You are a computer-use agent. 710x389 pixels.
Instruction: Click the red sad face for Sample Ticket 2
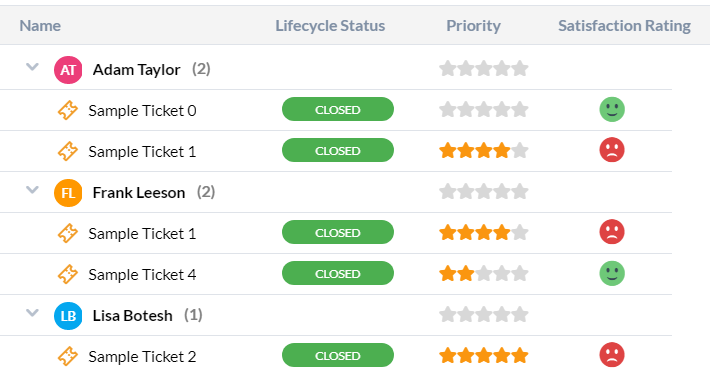click(x=612, y=355)
